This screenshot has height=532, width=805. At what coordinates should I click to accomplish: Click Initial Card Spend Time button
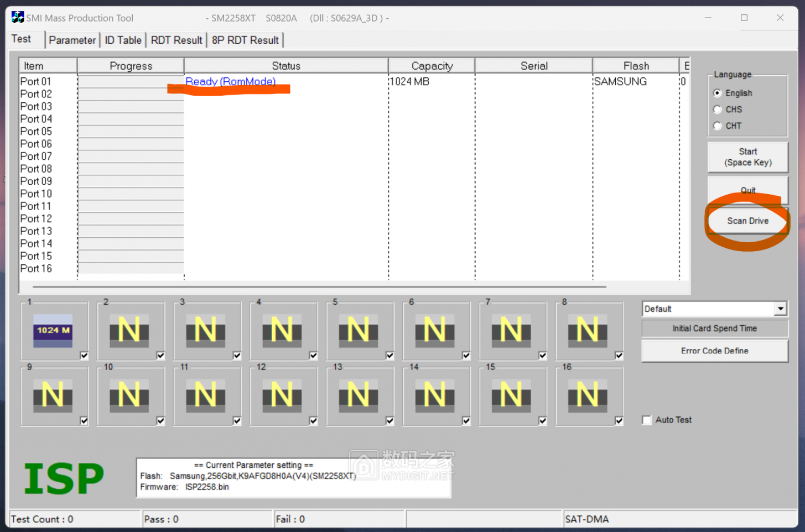715,328
